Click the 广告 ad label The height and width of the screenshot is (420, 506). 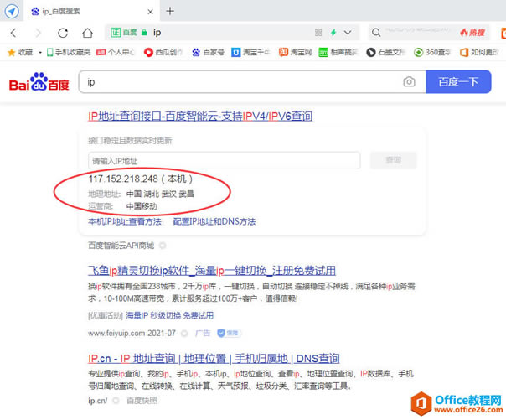click(x=203, y=333)
